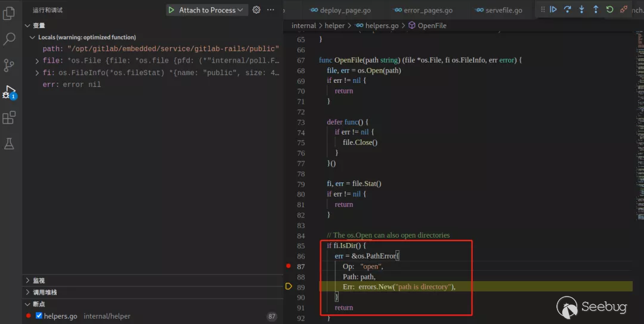Collapse the 断点 section
Viewport: 644px width, 324px height.
[27, 304]
